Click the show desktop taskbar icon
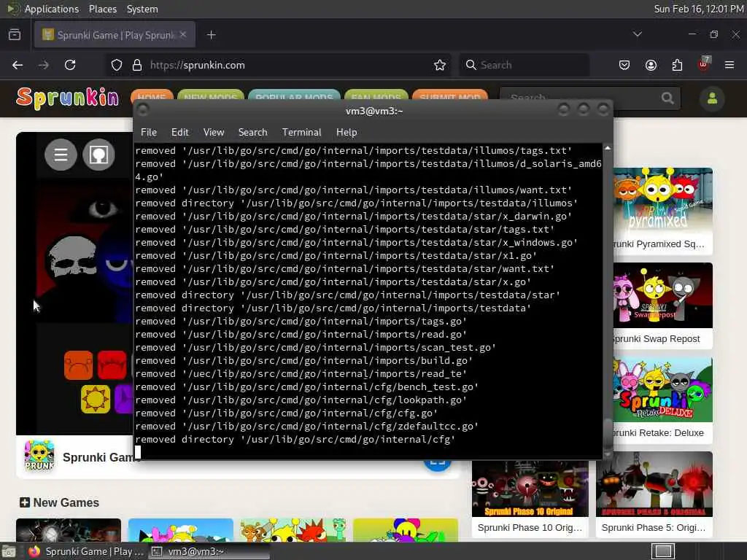The image size is (747, 560). tap(8, 551)
